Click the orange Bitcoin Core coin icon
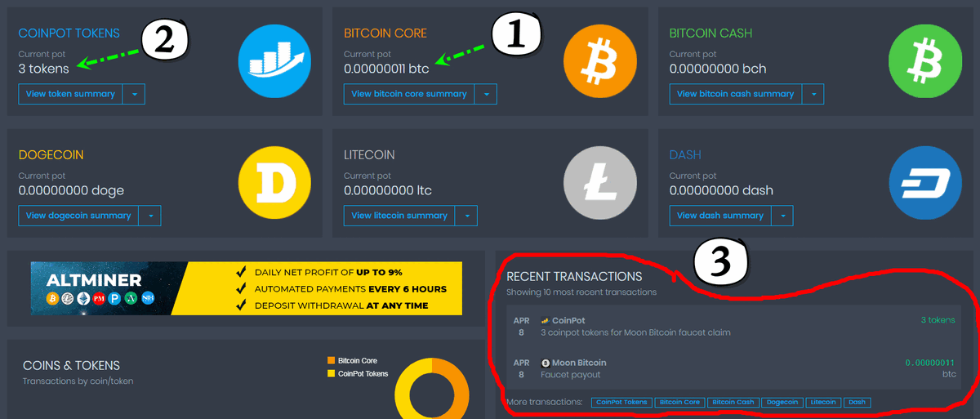Image resolution: width=980 pixels, height=419 pixels. [600, 61]
